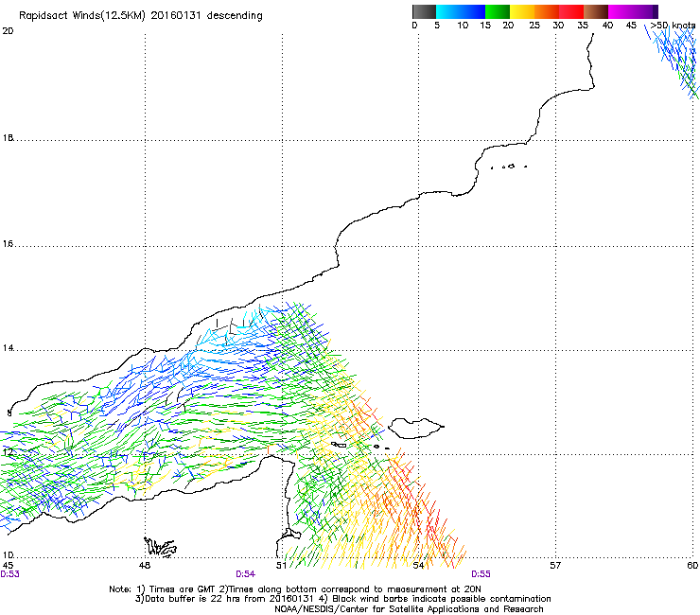Click the '25' label under the color scale
Image resolution: width=700 pixels, height=615 pixels.
tap(534, 26)
